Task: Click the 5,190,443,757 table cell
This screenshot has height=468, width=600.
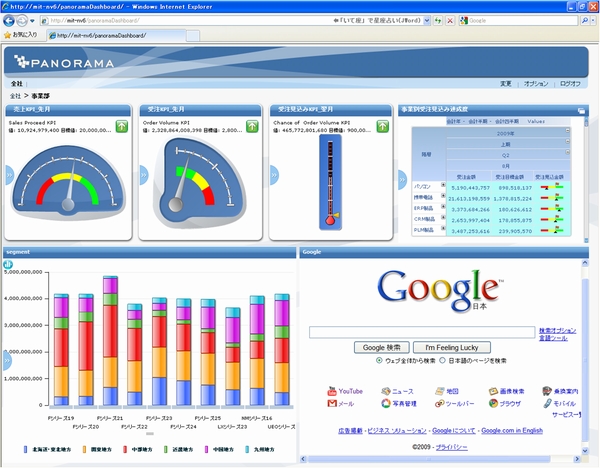Action: pos(470,188)
